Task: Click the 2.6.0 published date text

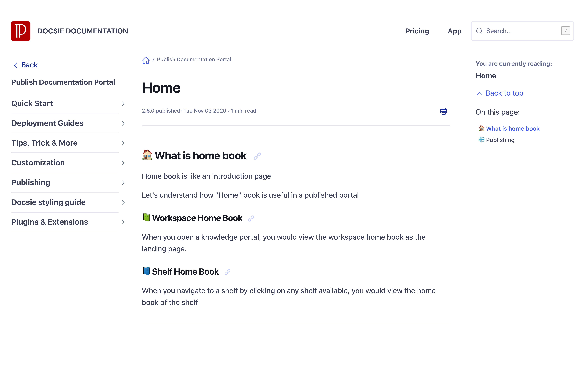Action: (199, 111)
